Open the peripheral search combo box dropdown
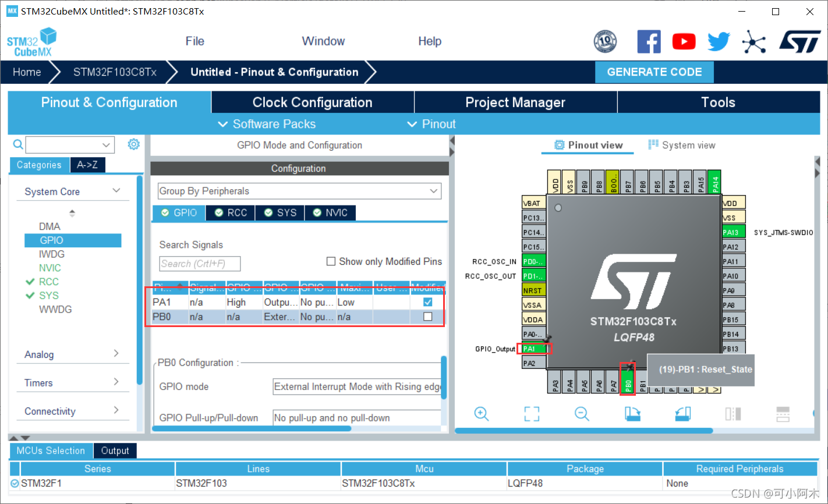Image resolution: width=828 pixels, height=504 pixels. (106, 144)
